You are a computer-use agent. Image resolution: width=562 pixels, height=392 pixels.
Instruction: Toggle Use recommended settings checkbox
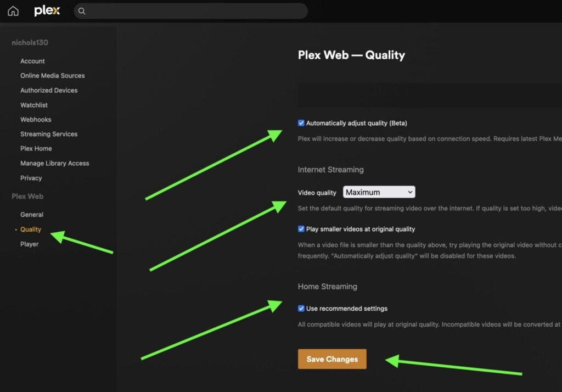301,309
